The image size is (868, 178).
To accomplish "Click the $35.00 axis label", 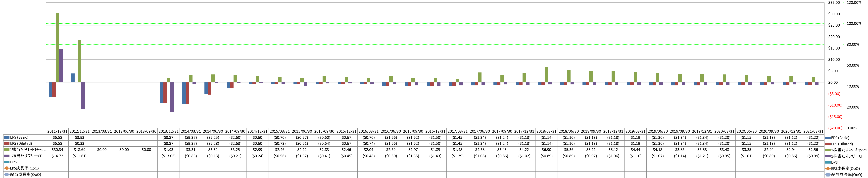I will pos(834,2).
